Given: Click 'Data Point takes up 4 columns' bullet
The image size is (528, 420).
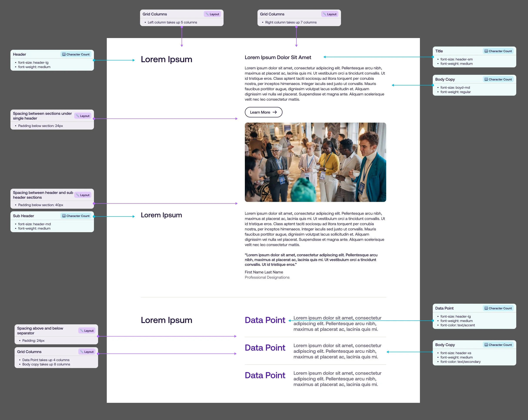Looking at the screenshot, I should (x=46, y=360).
